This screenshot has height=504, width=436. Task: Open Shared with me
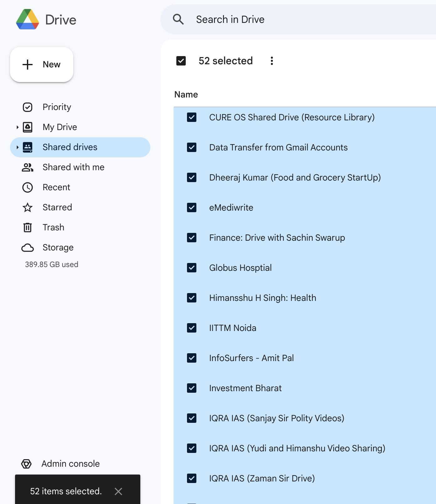(x=74, y=167)
